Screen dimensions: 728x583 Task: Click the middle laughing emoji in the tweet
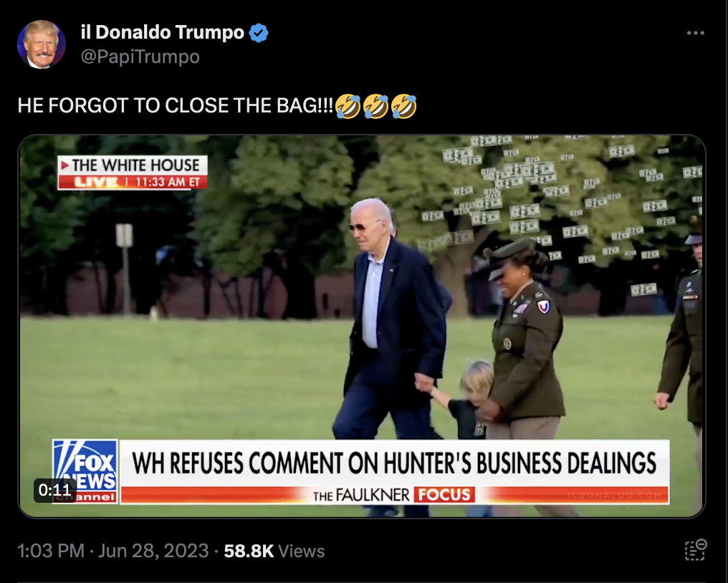tap(375, 106)
